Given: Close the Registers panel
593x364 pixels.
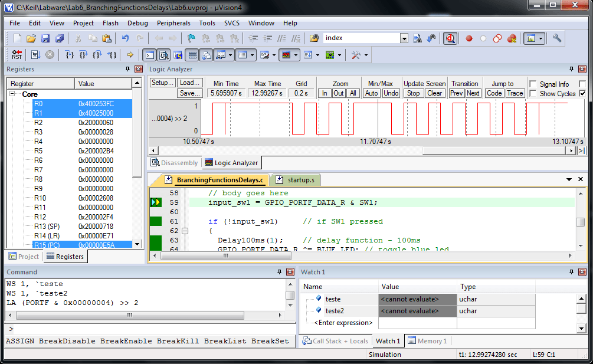Looking at the screenshot, I should (139, 69).
